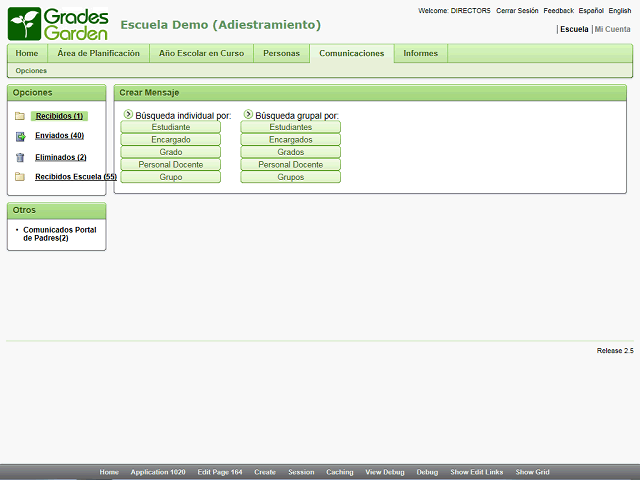Viewport: 640px width, 480px height.
Task: Switch to the Personas tab
Action: click(281, 54)
